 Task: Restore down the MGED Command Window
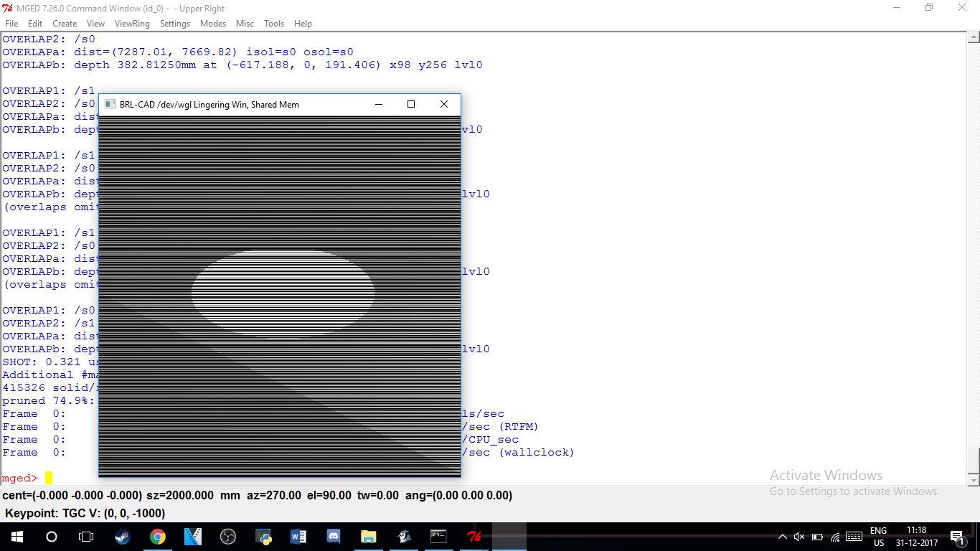pyautogui.click(x=929, y=8)
